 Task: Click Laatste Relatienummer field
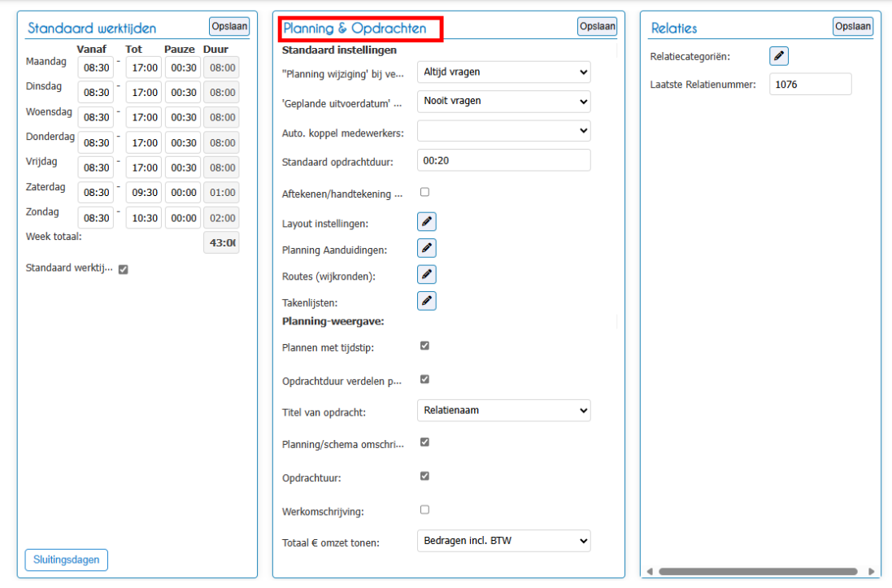pyautogui.click(x=811, y=85)
